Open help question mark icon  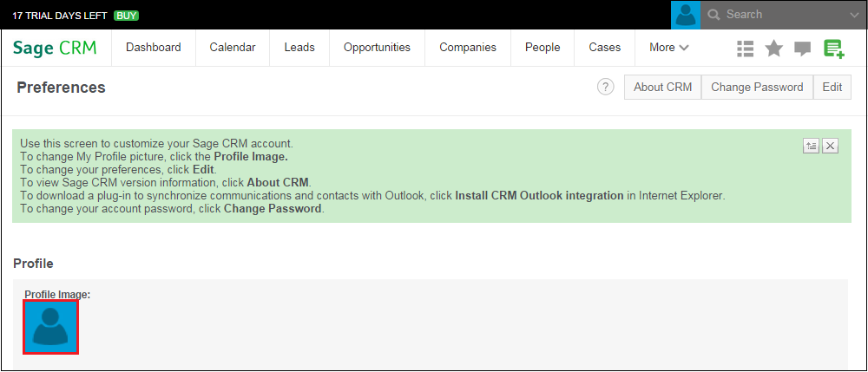[606, 87]
